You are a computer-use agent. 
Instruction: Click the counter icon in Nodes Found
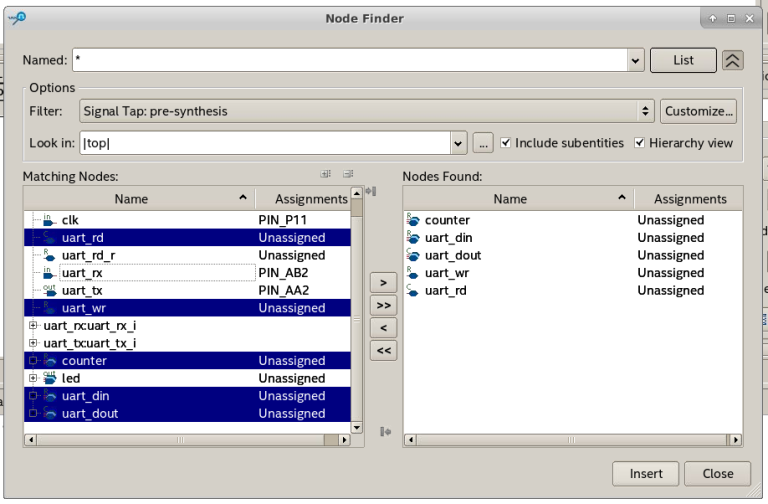click(413, 220)
